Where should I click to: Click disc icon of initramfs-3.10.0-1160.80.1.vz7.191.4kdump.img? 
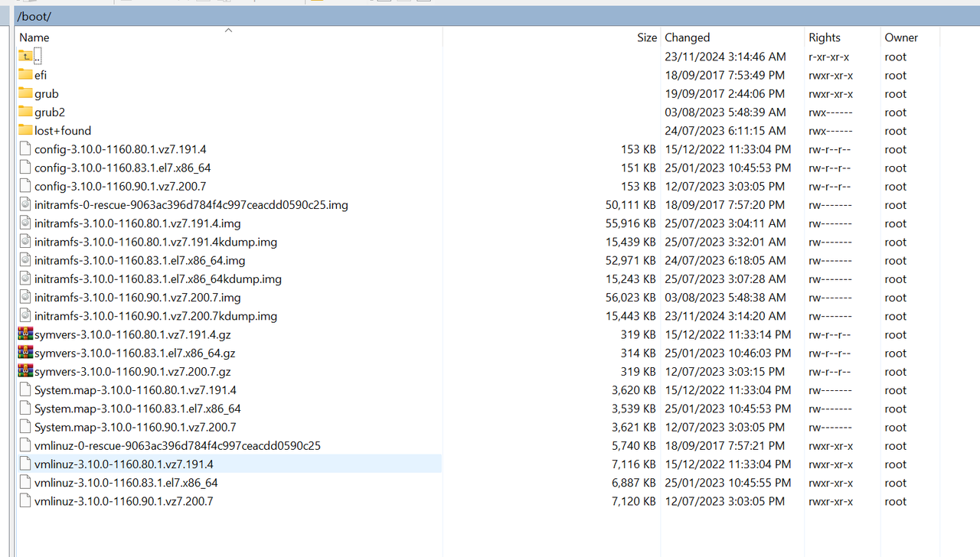coord(25,242)
